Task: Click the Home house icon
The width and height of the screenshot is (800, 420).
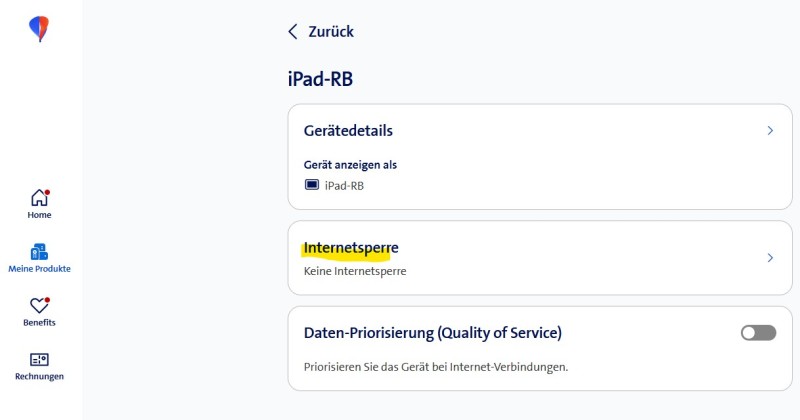Action: 39,197
